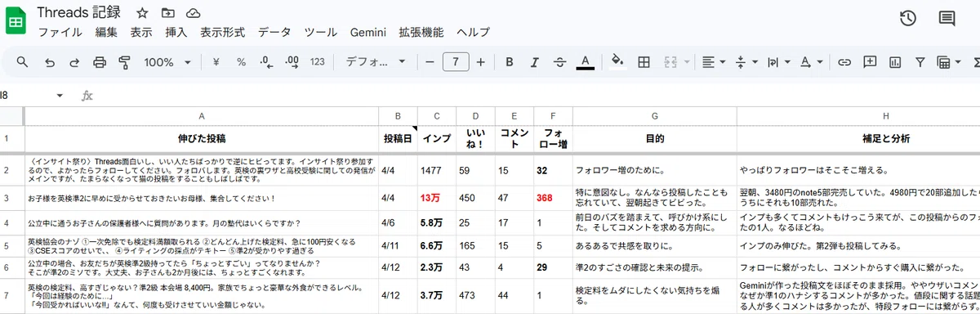Open the text rotation dropdown

(x=811, y=62)
